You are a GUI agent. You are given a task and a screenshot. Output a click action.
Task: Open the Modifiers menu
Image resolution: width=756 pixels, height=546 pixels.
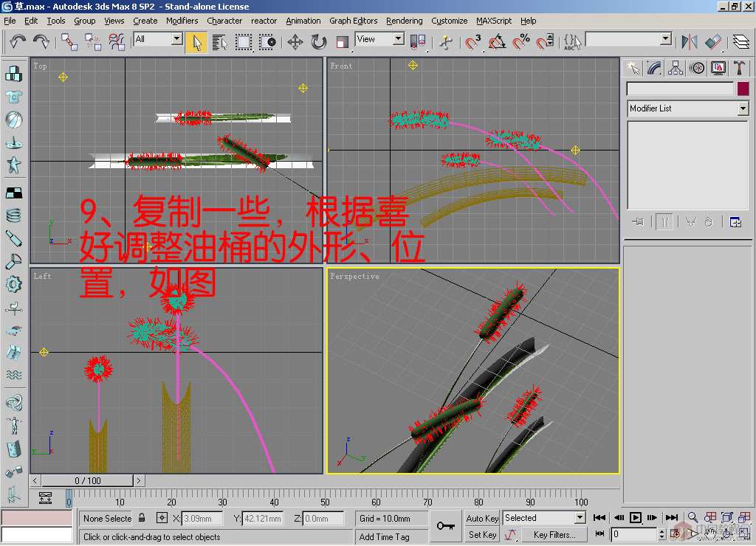click(x=182, y=21)
